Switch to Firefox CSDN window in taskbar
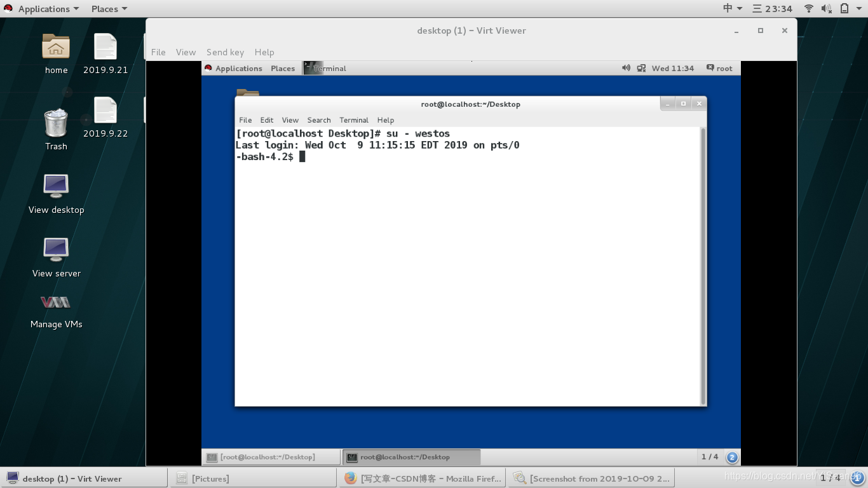868x488 pixels. (423, 478)
